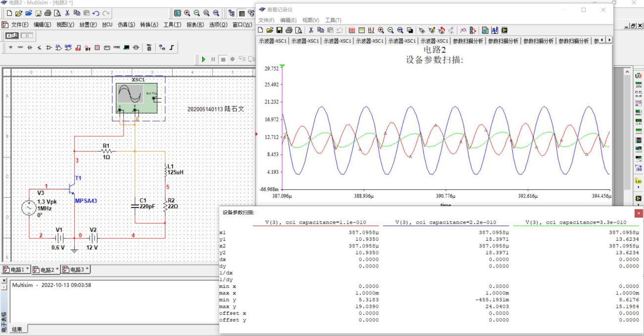Switch to the 电路1 sheet tab

[x=17, y=270]
